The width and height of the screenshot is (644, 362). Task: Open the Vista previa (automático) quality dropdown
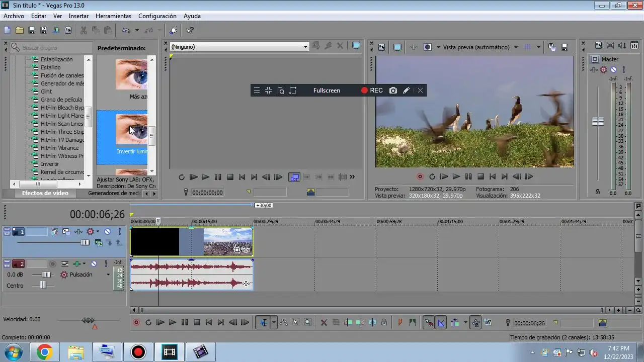tap(516, 47)
